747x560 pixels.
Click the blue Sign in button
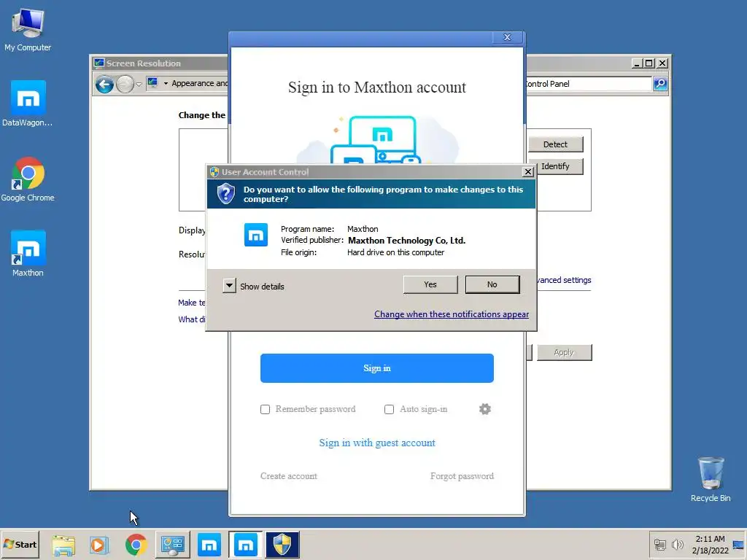point(377,368)
